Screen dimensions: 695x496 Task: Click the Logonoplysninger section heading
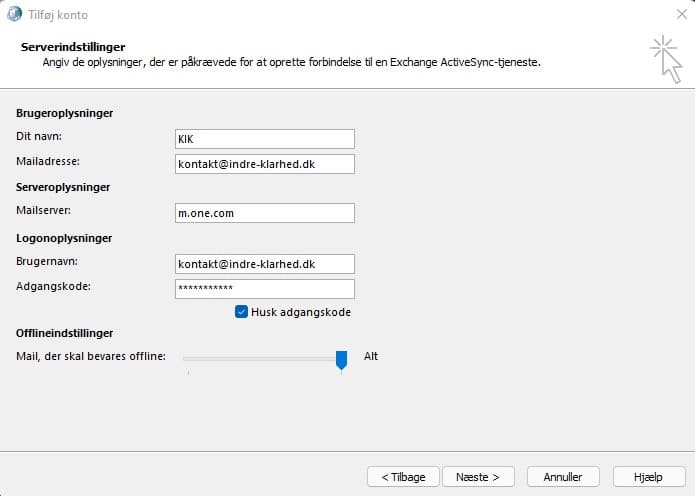(x=63, y=238)
